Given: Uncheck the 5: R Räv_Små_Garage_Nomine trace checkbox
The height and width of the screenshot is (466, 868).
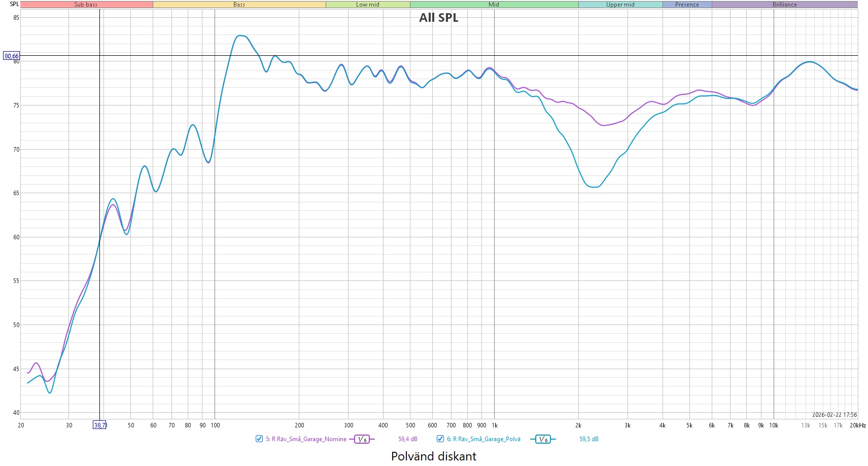Looking at the screenshot, I should pyautogui.click(x=259, y=439).
